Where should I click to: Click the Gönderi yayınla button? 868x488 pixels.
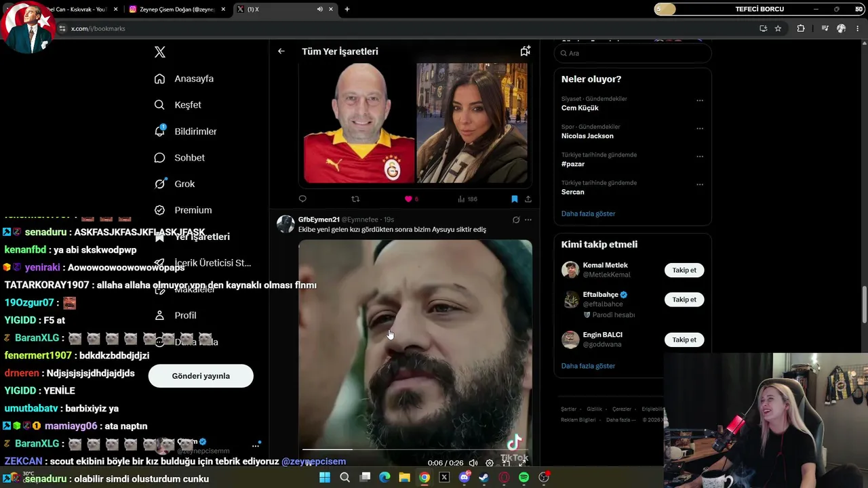(201, 375)
